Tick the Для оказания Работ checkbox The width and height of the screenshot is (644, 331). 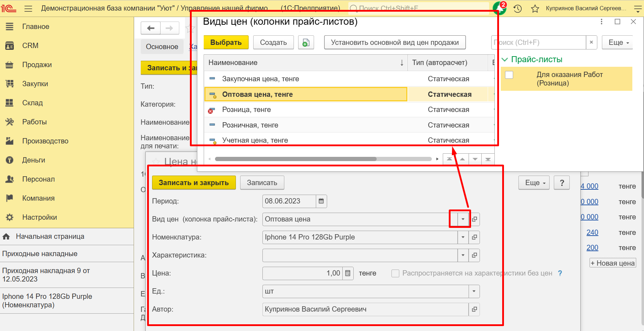509,75
